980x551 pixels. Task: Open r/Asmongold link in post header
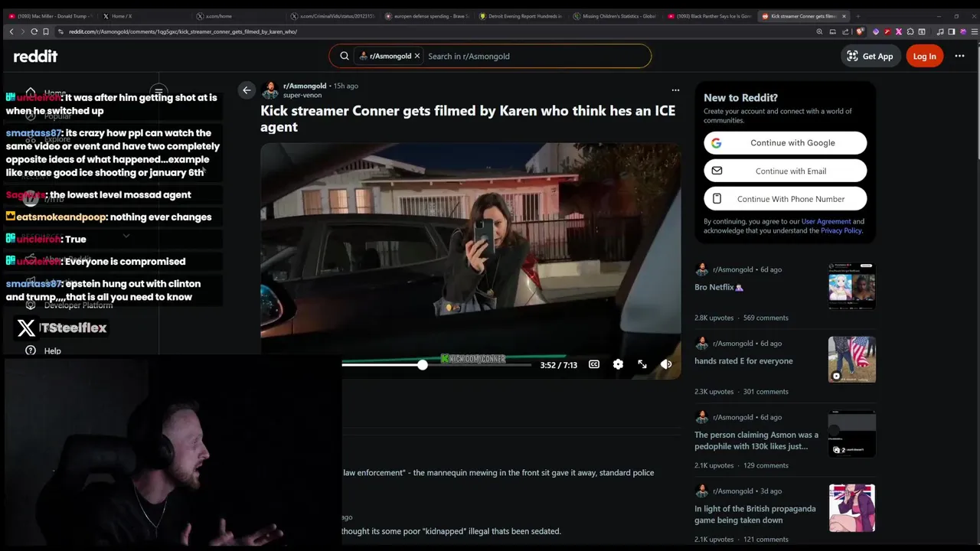pyautogui.click(x=305, y=86)
